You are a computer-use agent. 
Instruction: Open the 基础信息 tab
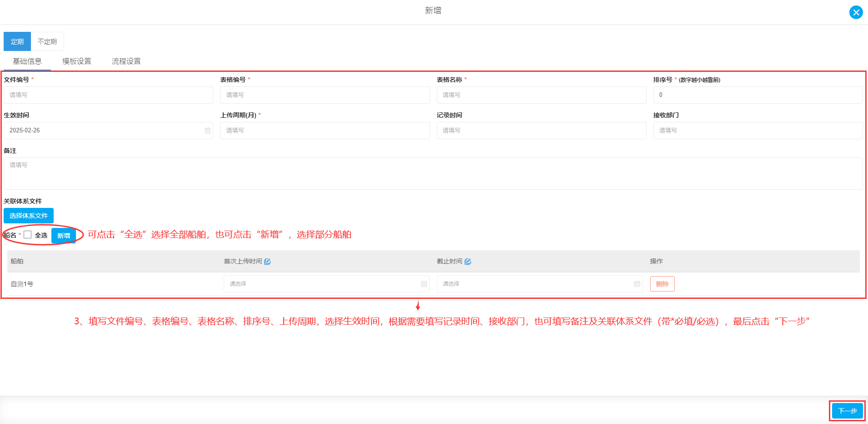(27, 61)
